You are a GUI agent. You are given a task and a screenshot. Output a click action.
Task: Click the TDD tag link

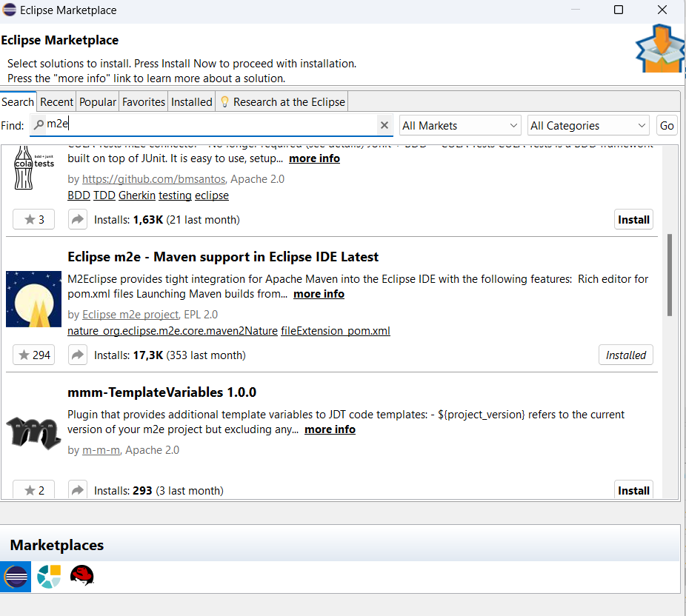pos(104,195)
